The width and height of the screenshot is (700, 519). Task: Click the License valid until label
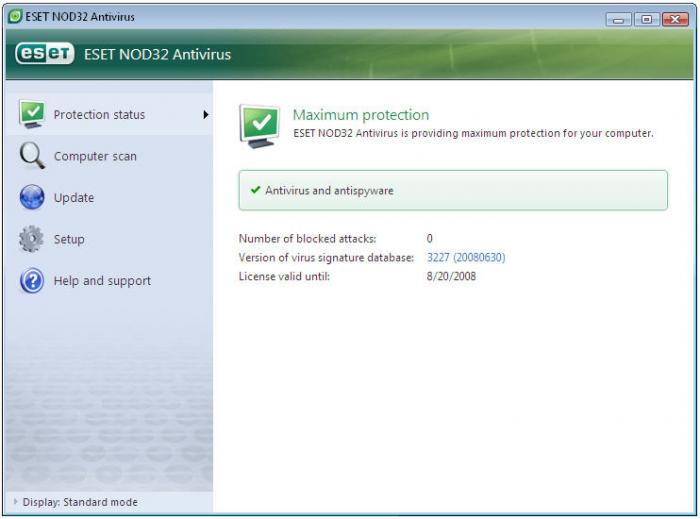[284, 276]
